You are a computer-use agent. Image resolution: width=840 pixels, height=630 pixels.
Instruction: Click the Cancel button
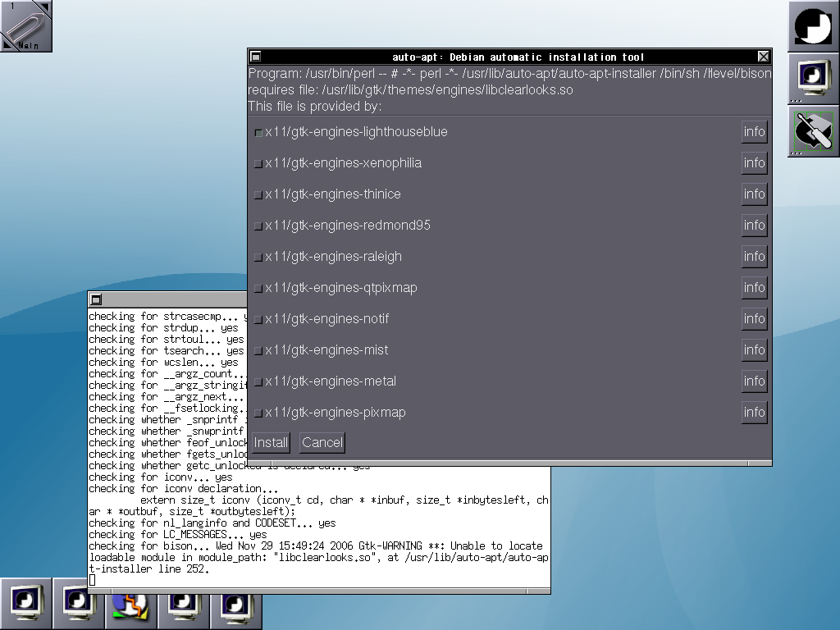pyautogui.click(x=322, y=442)
